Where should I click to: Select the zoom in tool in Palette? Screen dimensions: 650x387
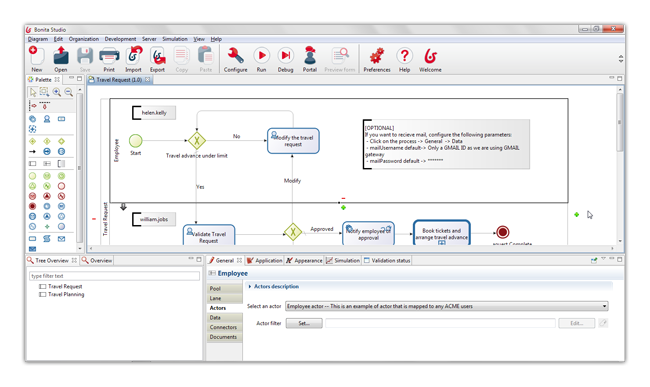56,92
